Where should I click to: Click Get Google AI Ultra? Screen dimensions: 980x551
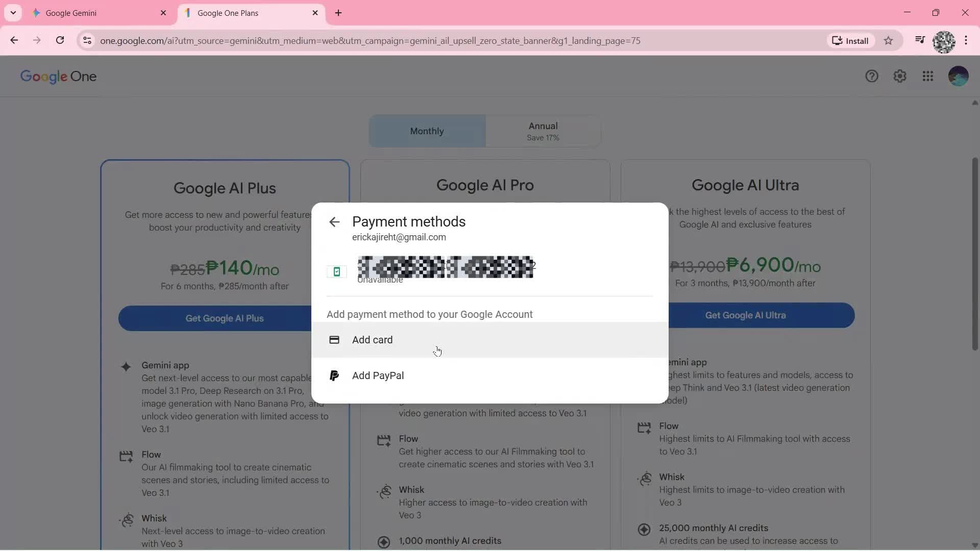coord(745,315)
